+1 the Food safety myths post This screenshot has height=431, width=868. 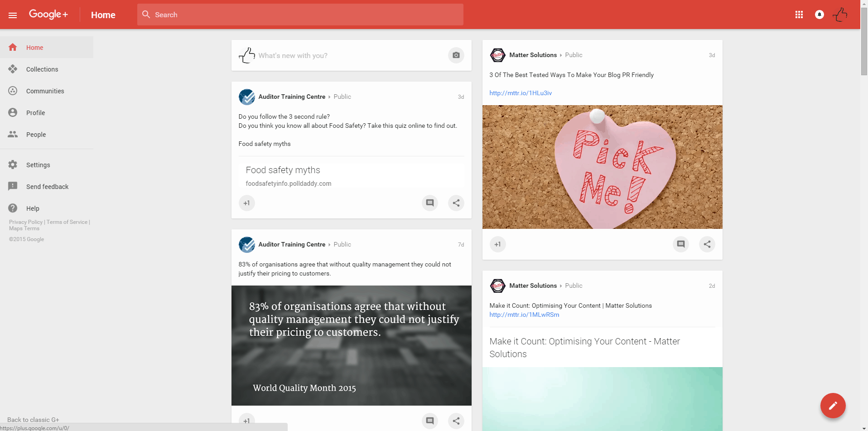[x=246, y=203]
